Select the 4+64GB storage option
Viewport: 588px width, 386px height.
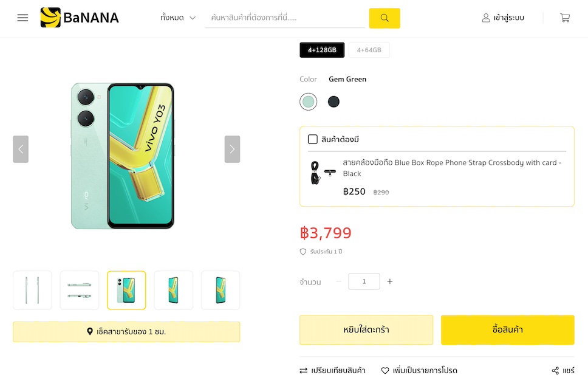coord(369,50)
